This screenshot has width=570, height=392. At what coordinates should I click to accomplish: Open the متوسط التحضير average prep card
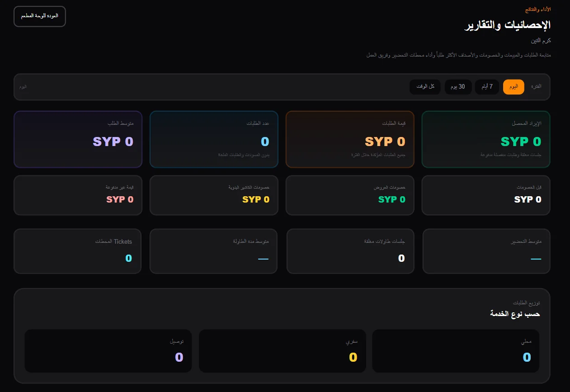click(486, 251)
